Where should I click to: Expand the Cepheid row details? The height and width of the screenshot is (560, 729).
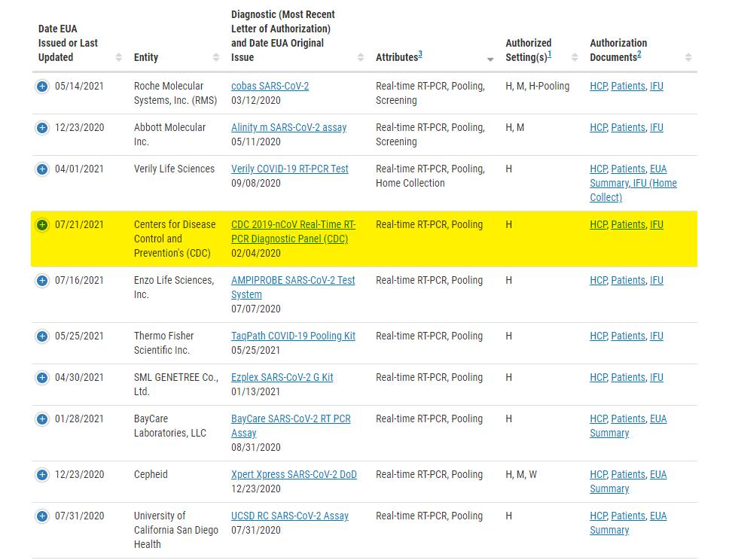tap(42, 474)
